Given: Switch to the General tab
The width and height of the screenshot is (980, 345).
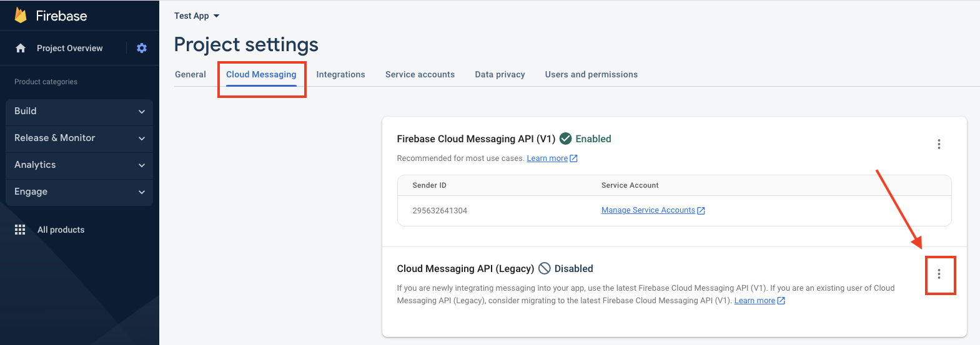Looking at the screenshot, I should coord(191,74).
